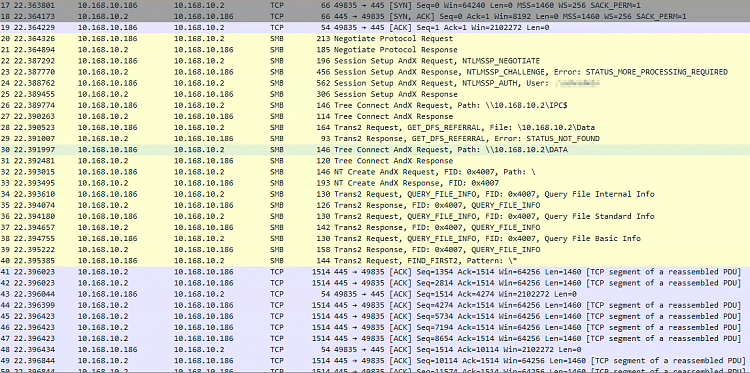Select Negotiate Protocol Response packet
This screenshot has height=373, width=750.
click(375, 50)
